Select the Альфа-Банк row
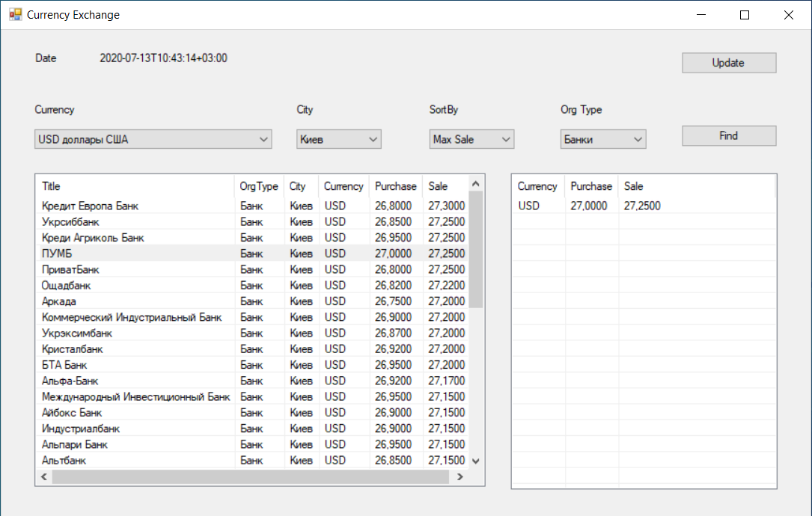812x516 pixels. click(252, 381)
